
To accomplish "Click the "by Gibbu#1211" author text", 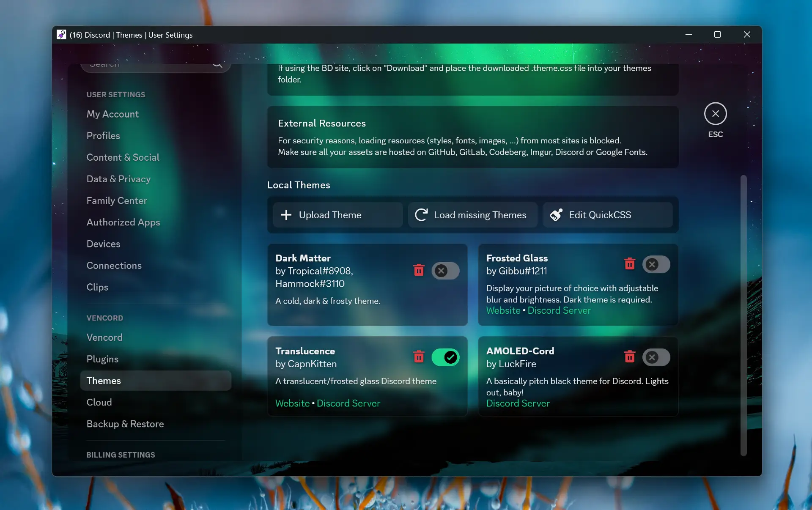I will (516, 271).
